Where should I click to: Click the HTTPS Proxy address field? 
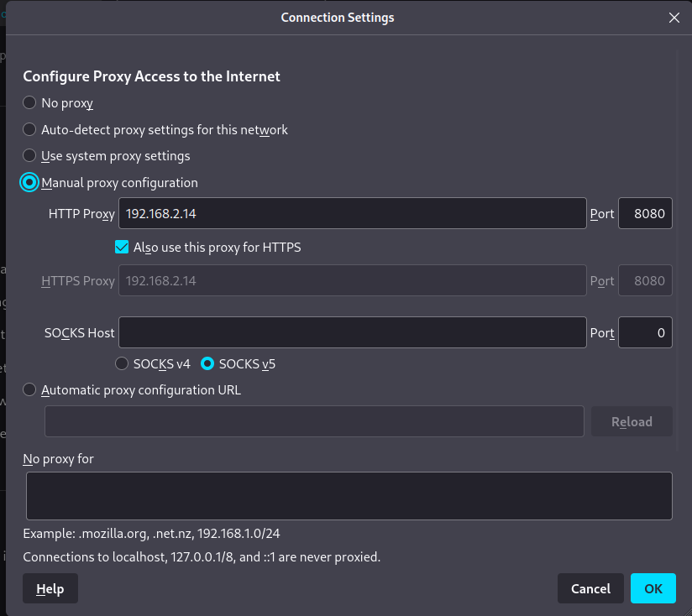(x=352, y=280)
